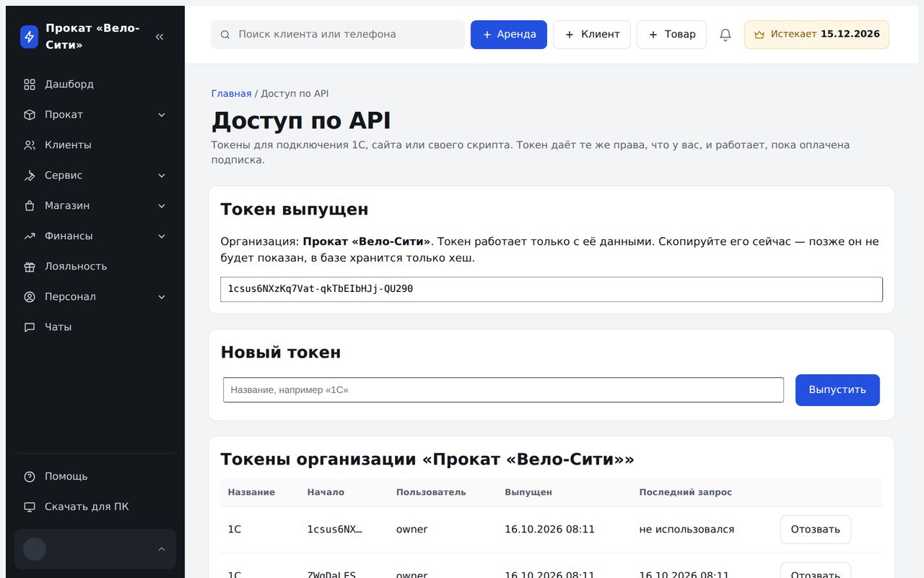Expand the Магазин submenu chevron
The height and width of the screenshot is (578, 924).
click(x=162, y=206)
